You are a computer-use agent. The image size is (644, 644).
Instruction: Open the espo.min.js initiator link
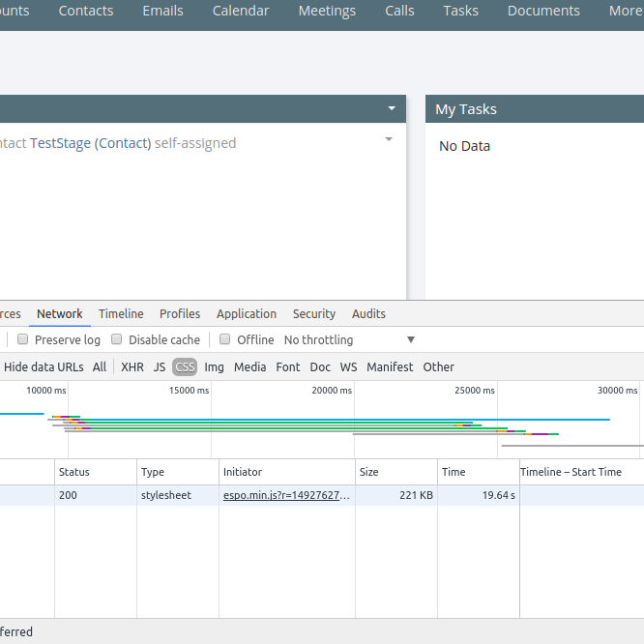click(x=286, y=495)
